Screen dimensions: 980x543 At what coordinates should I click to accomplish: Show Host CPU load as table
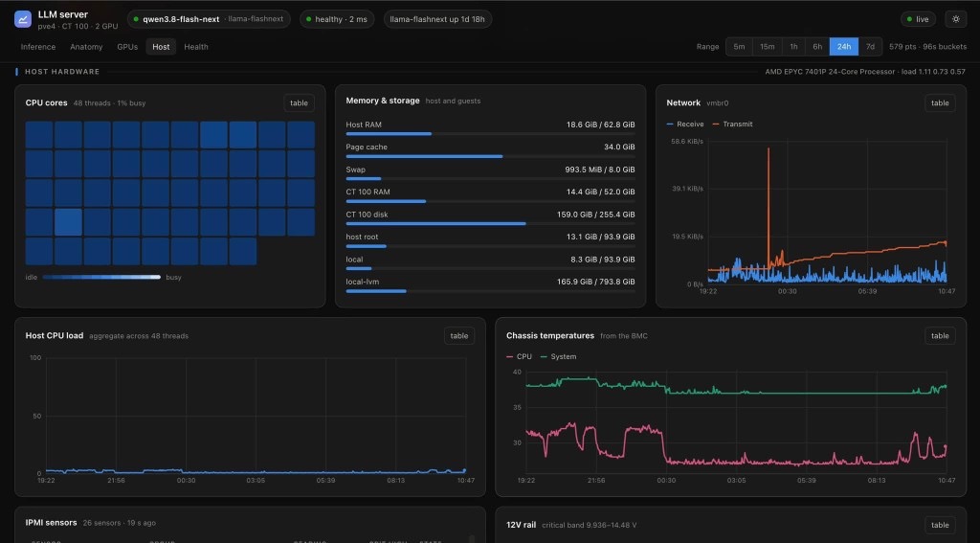pos(459,336)
